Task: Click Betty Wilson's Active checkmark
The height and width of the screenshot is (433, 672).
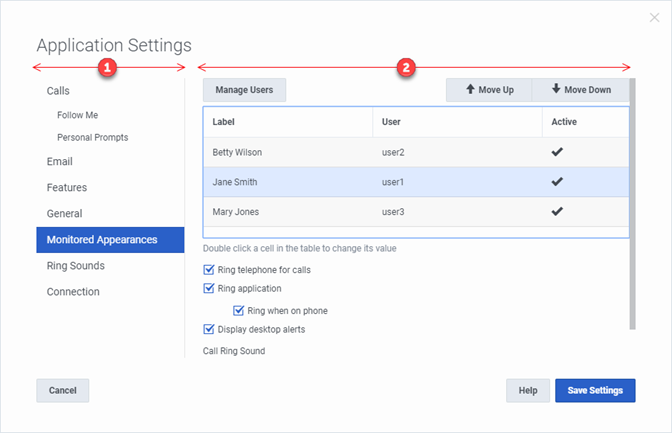Action: click(557, 152)
